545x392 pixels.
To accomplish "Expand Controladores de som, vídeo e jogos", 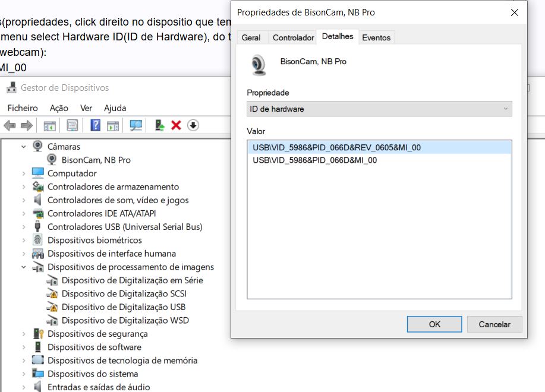I will click(x=24, y=200).
